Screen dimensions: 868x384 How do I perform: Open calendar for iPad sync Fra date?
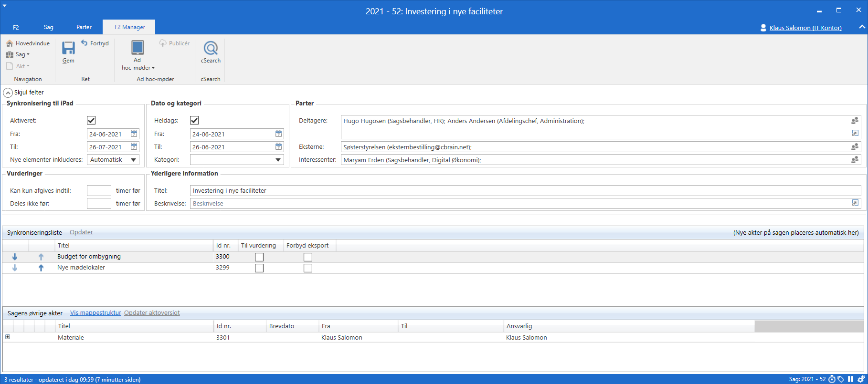tap(134, 134)
